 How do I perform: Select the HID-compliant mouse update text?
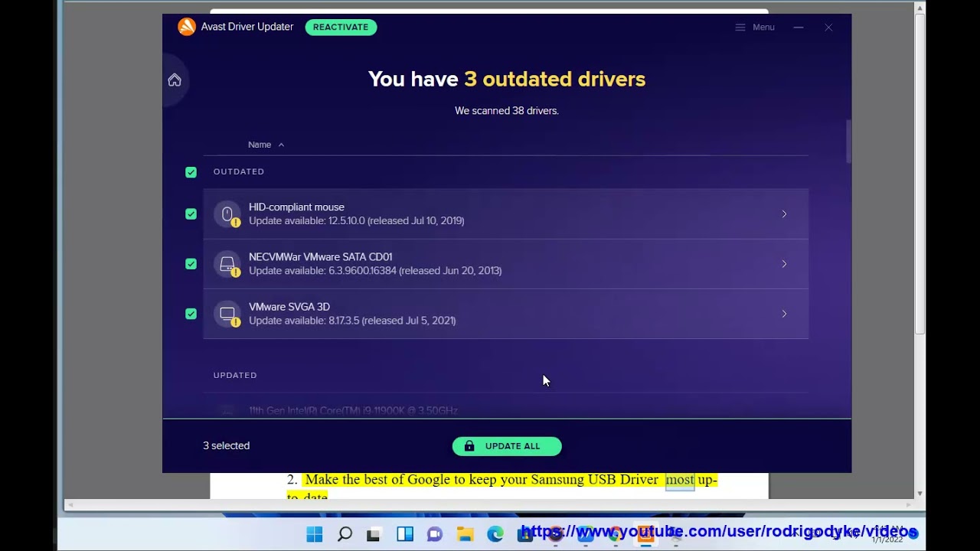(356, 220)
